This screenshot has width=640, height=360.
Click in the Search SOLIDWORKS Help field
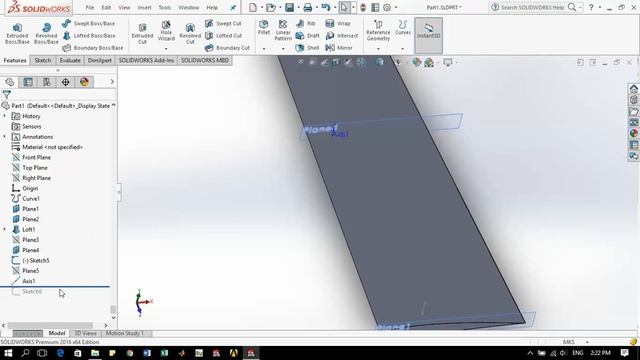(x=532, y=7)
